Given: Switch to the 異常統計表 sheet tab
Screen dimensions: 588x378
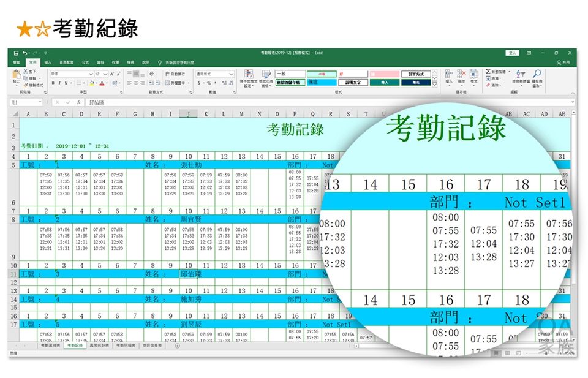Looking at the screenshot, I should [99, 346].
